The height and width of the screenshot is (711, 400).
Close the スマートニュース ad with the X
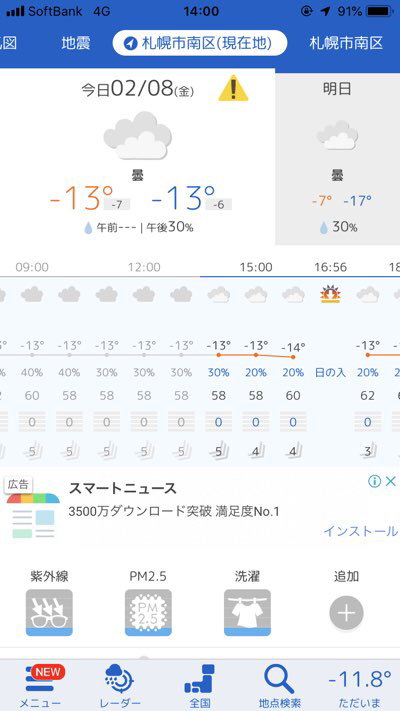click(x=390, y=481)
